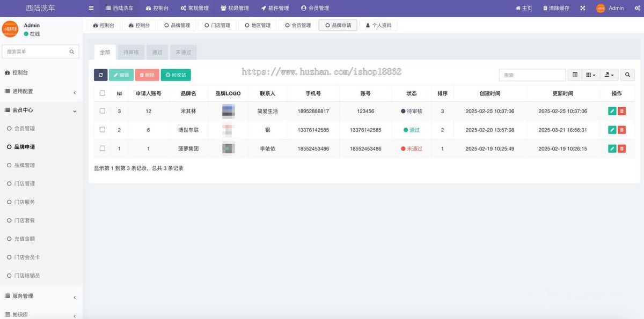Screen dimensions: 644x319
Task: Click the delete trash icon for 博世车联 row
Action: pos(623,129)
